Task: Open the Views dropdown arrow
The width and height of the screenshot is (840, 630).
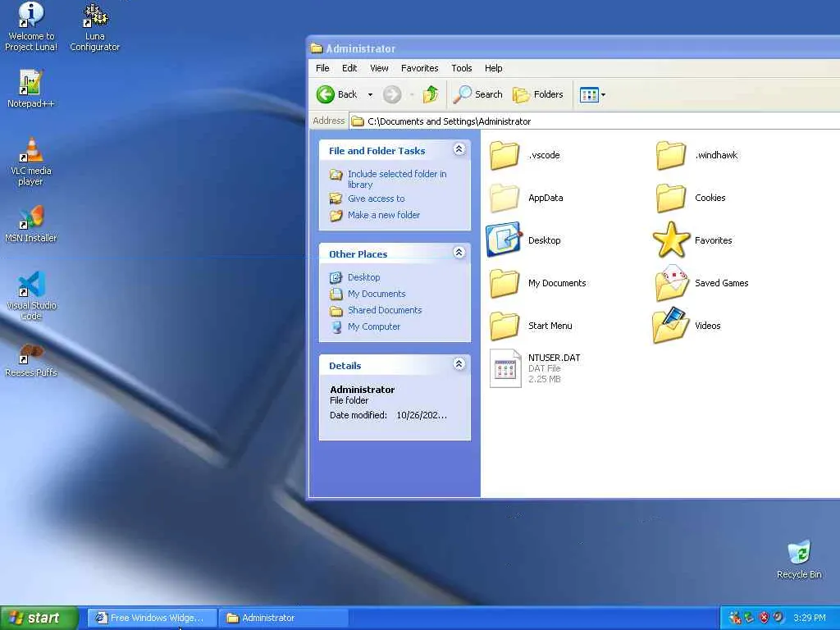Action: tap(603, 95)
